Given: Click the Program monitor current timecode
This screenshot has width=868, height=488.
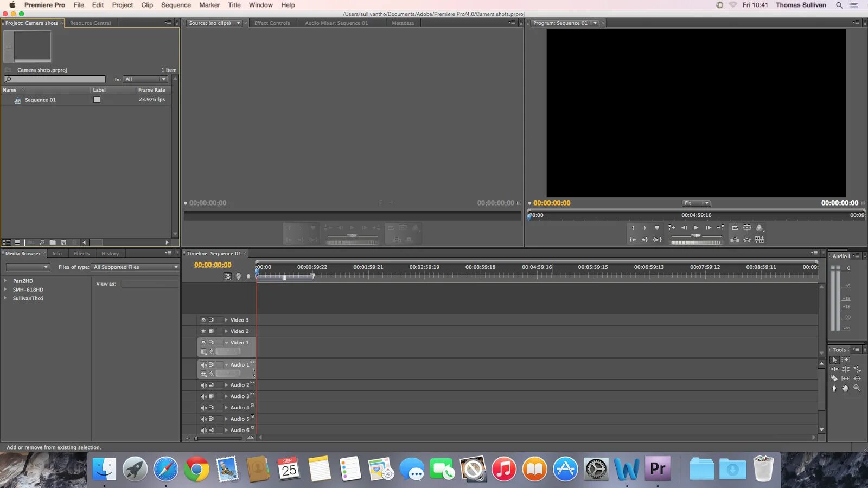Looking at the screenshot, I should click(552, 203).
